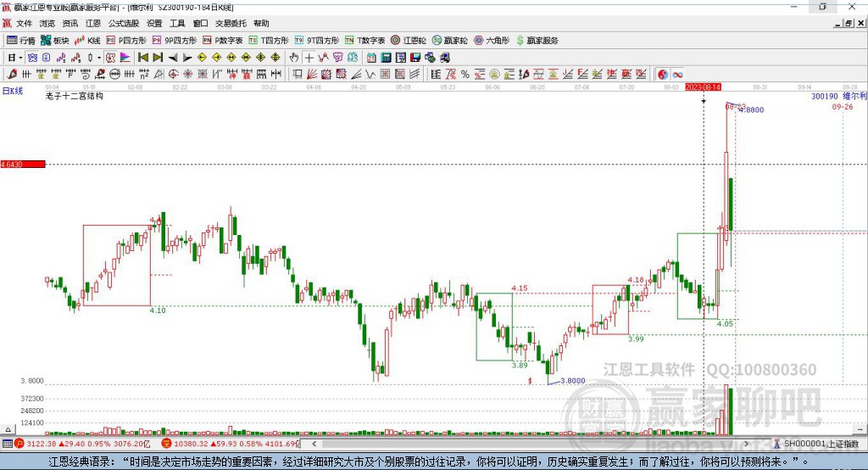This screenshot has width=868, height=470.
Task: Open the 公式选股 menu
Action: tap(124, 23)
